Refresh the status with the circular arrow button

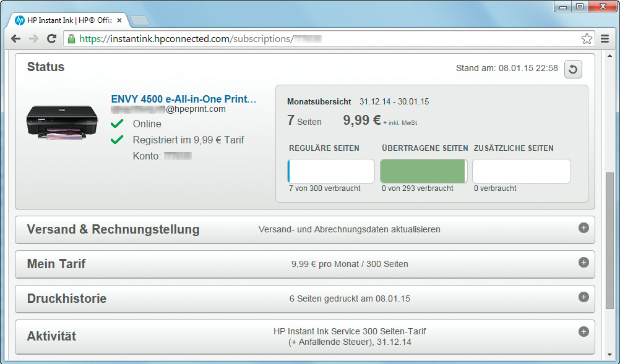(573, 69)
